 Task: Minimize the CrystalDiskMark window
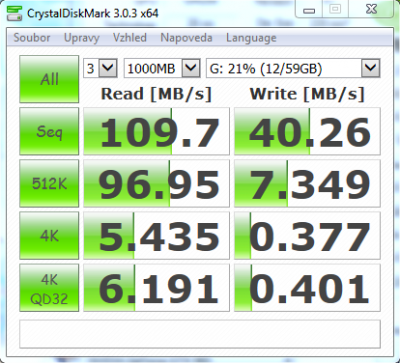[309, 9]
